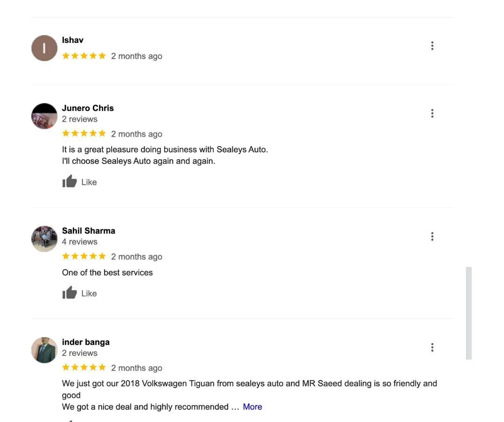Click the reviews panel scrollbar thumb
The width and height of the screenshot is (504, 422).
469,313
